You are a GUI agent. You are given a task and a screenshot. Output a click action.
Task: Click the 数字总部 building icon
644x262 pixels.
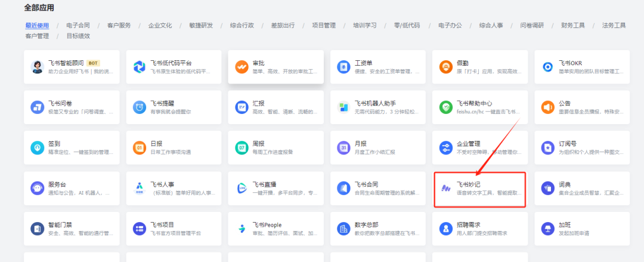[x=343, y=229]
